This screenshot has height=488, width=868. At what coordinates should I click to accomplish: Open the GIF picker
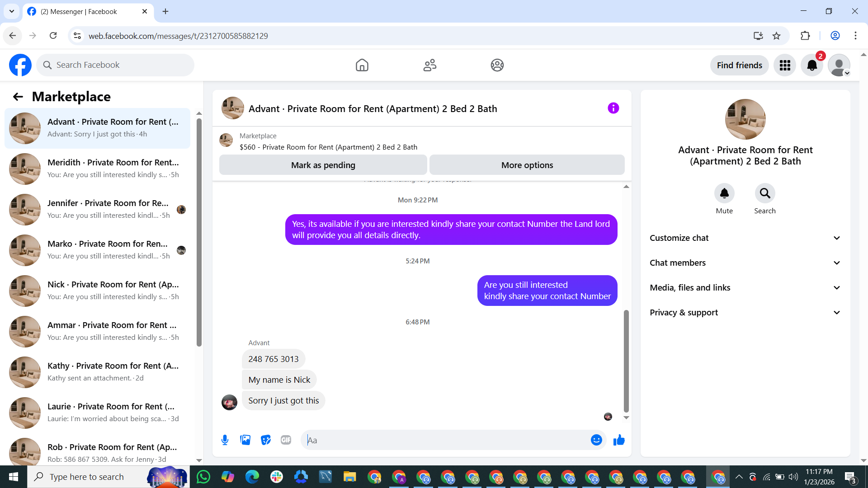point(286,440)
